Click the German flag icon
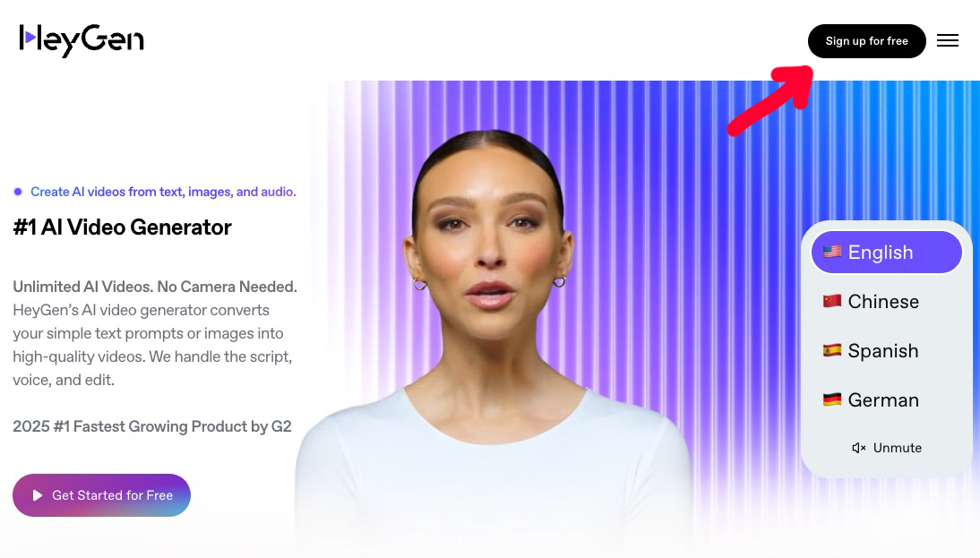The width and height of the screenshot is (980, 558). 832,399
